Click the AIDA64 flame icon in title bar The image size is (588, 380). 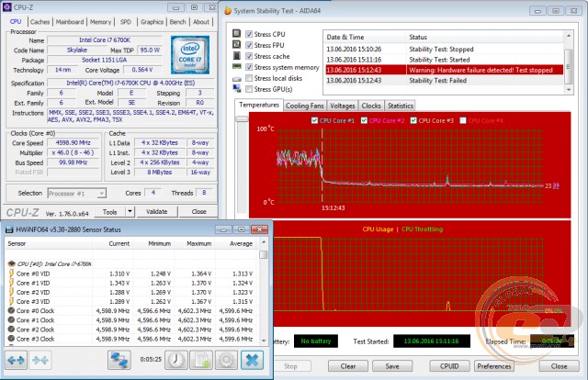[x=228, y=10]
